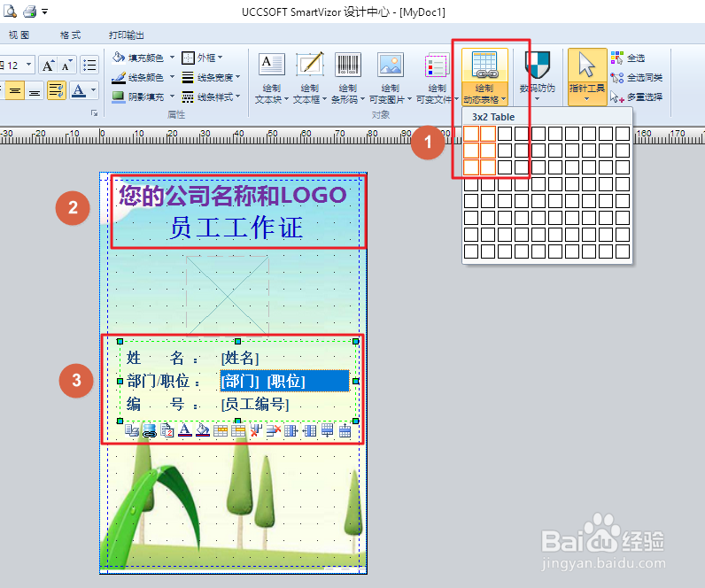Click the 绘制动态表格 dynamic table tool
The image size is (705, 588).
484,77
